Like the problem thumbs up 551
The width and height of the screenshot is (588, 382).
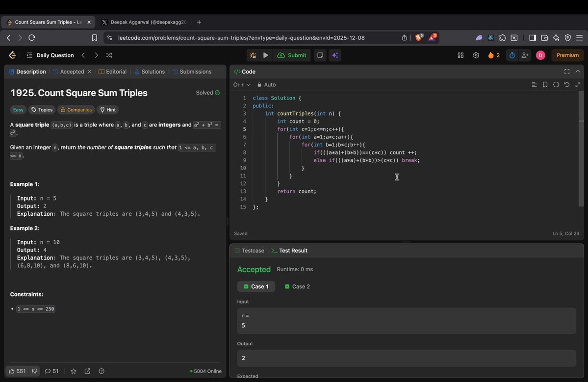pos(17,371)
